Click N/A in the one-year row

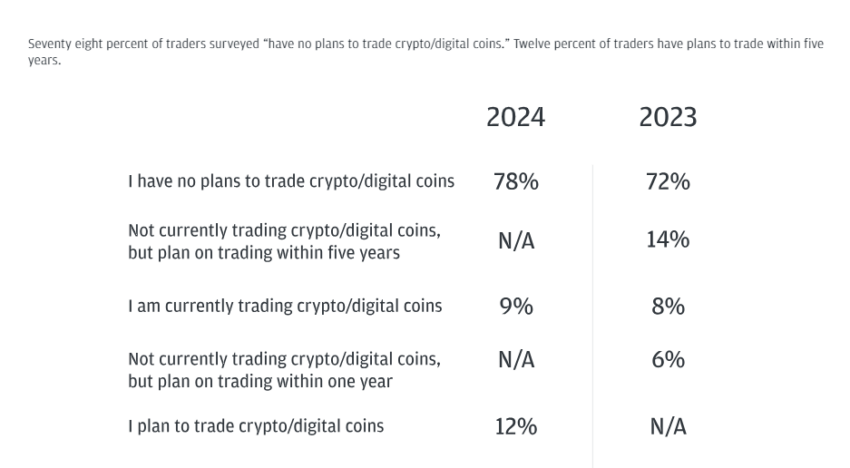(x=516, y=360)
